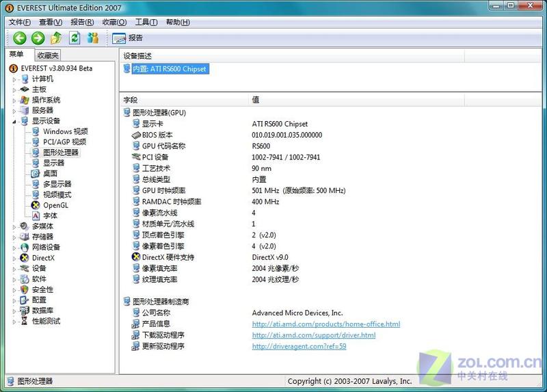Screen dimensions: 547x392
Task: Click the 字段 column header
Action: click(x=184, y=100)
